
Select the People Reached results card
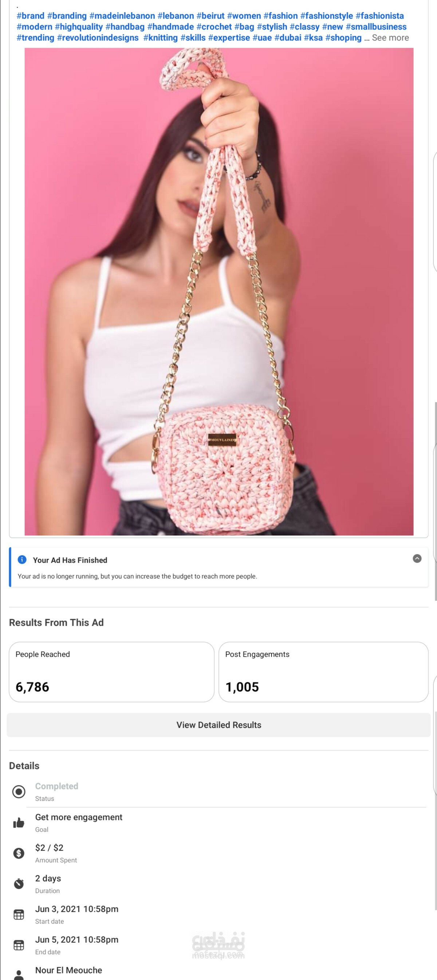(x=112, y=672)
